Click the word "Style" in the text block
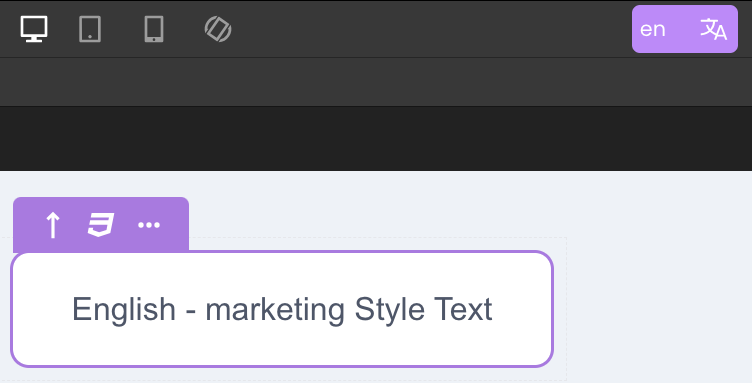 click(x=389, y=310)
